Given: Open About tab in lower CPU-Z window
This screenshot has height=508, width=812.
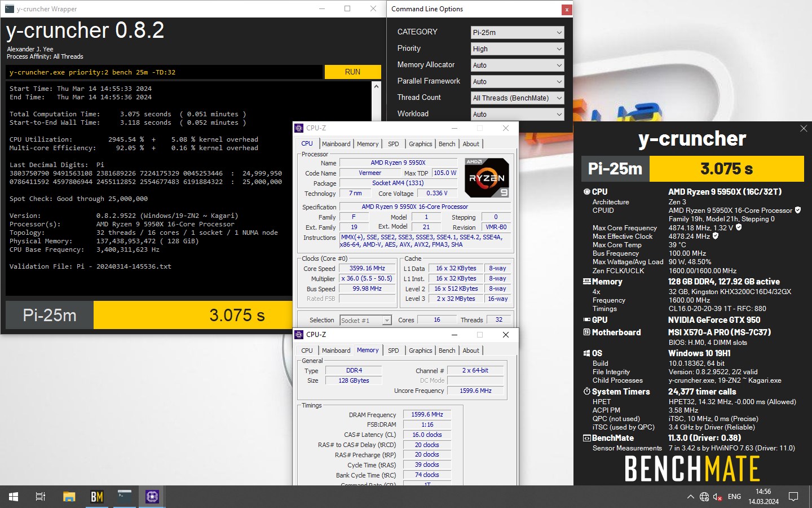Looking at the screenshot, I should (x=471, y=351).
